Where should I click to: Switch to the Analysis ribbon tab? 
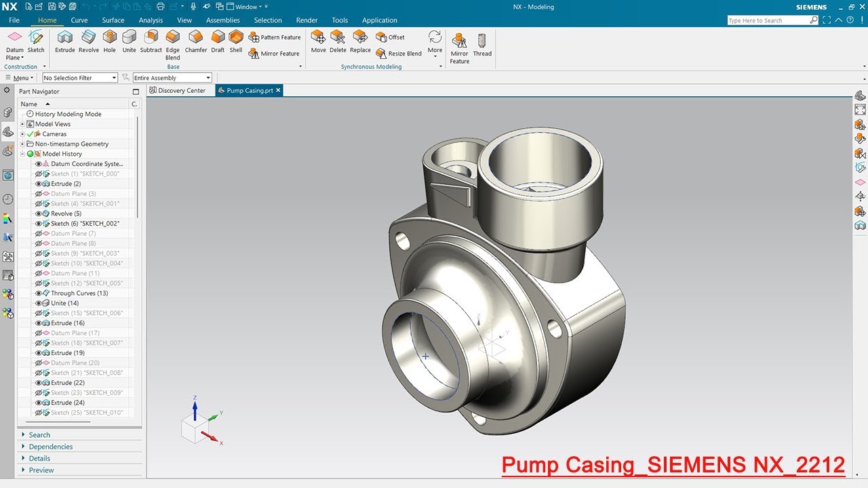point(151,20)
